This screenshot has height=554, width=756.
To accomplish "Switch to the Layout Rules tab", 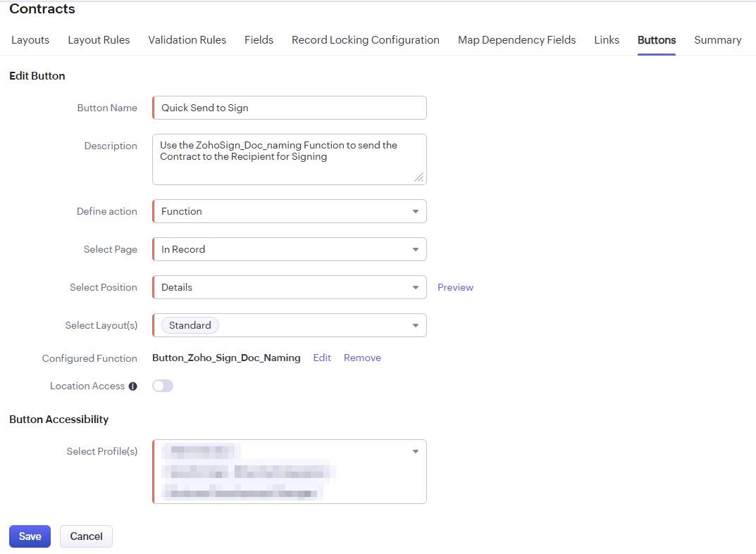I will 99,40.
